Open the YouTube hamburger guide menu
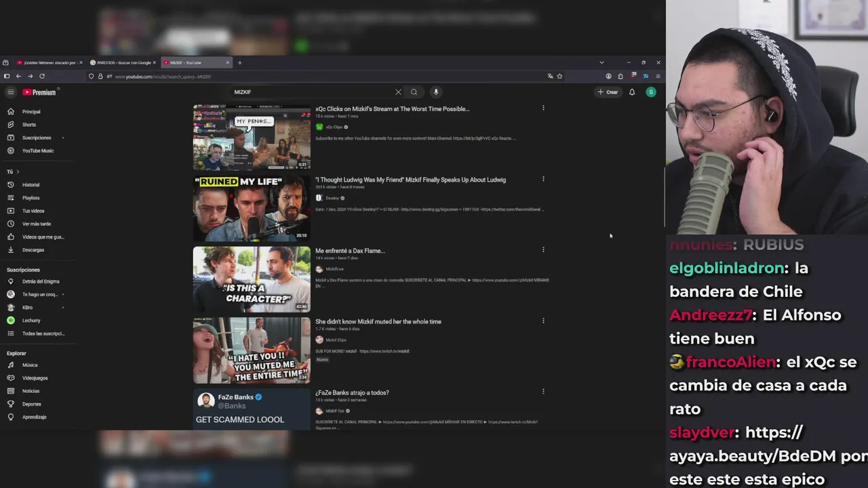The width and height of the screenshot is (868, 488). tap(10, 92)
